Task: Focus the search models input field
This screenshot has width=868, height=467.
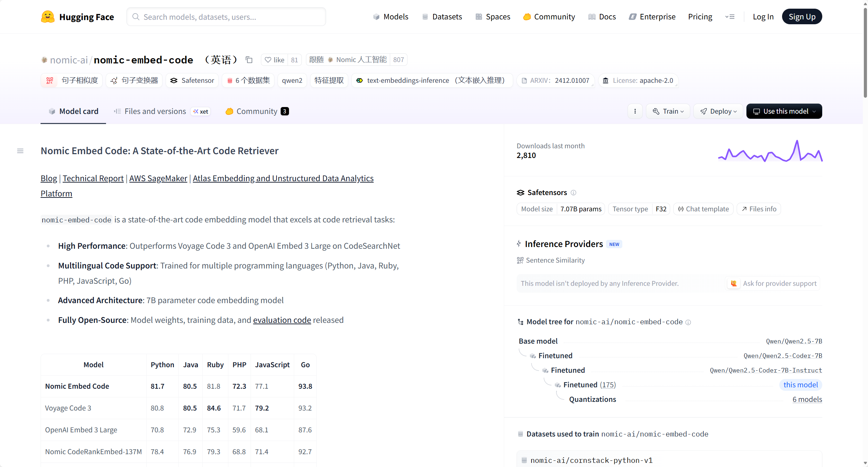Action: point(226,17)
